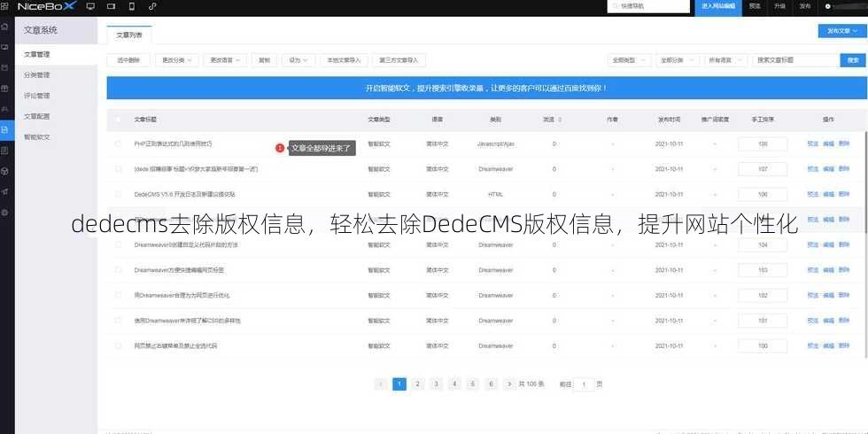The height and width of the screenshot is (434, 868).
Task: Check the box for 网页禁止右键 article row
Action: pos(118,345)
